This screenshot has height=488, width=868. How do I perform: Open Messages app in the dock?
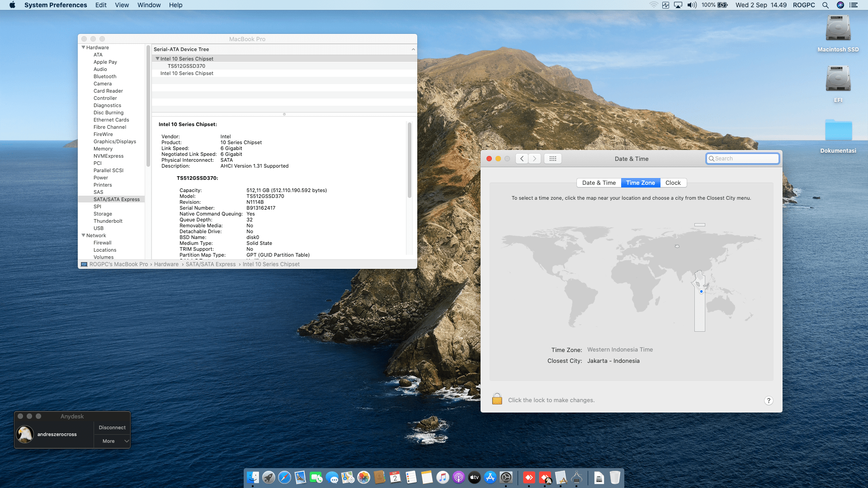pyautogui.click(x=332, y=477)
